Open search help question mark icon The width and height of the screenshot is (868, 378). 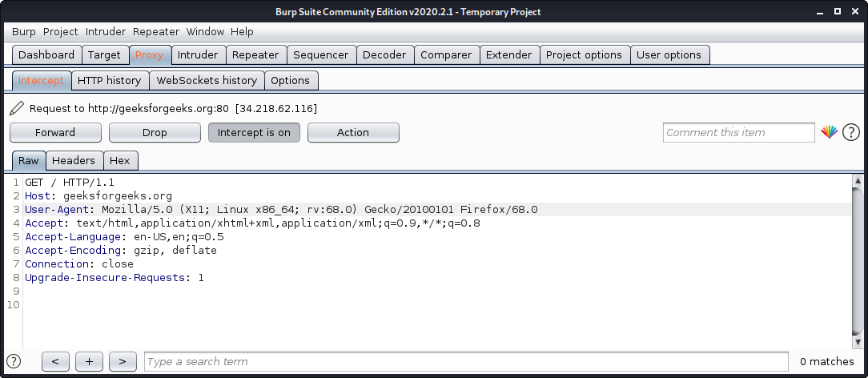coord(14,361)
